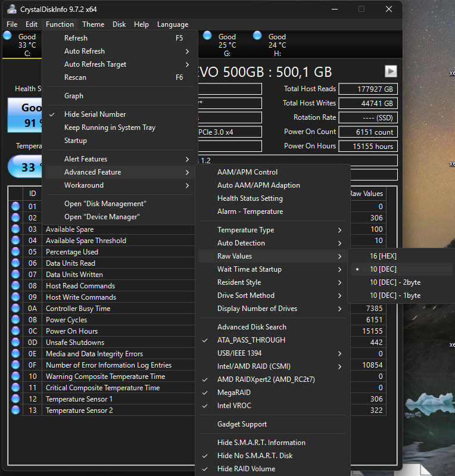The width and height of the screenshot is (455, 476).
Task: Click status orb for attribute 0D Unsafe Shutdowns
Action: (x=15, y=342)
